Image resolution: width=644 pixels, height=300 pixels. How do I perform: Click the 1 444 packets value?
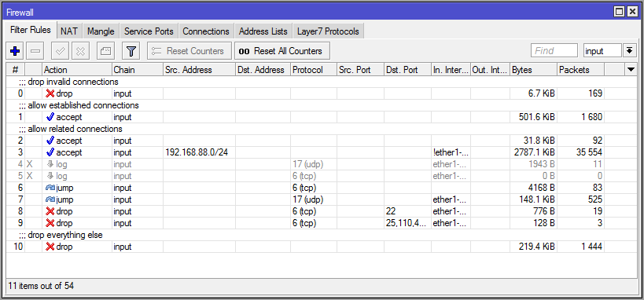click(x=592, y=247)
